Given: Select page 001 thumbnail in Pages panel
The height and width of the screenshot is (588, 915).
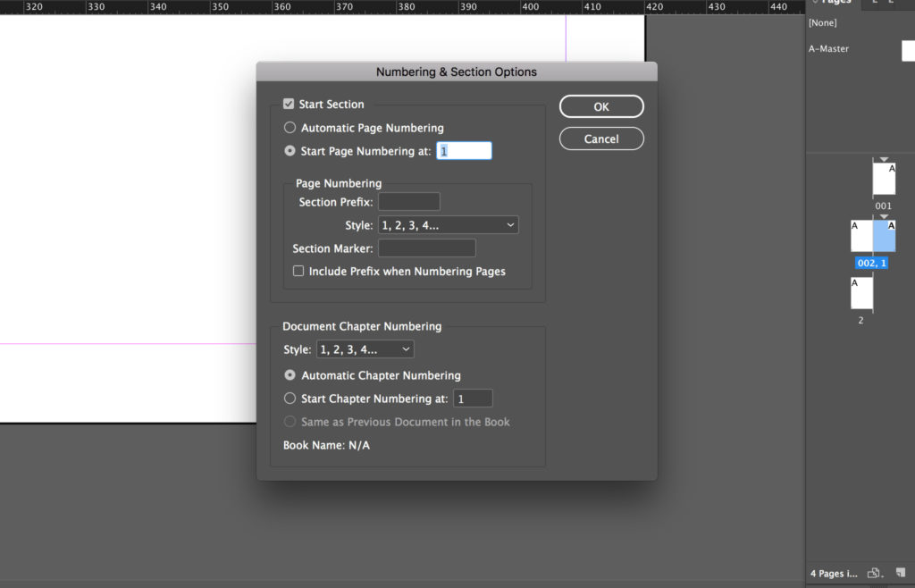Looking at the screenshot, I should point(884,179).
